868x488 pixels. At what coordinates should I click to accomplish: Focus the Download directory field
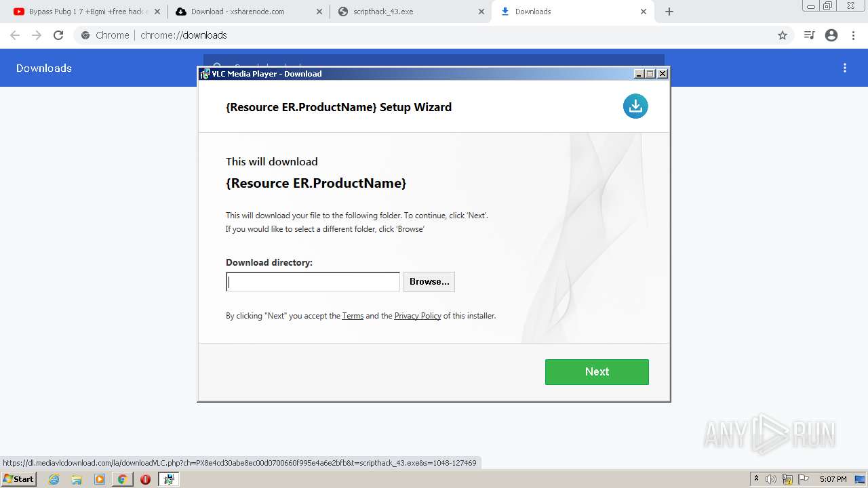coord(313,282)
